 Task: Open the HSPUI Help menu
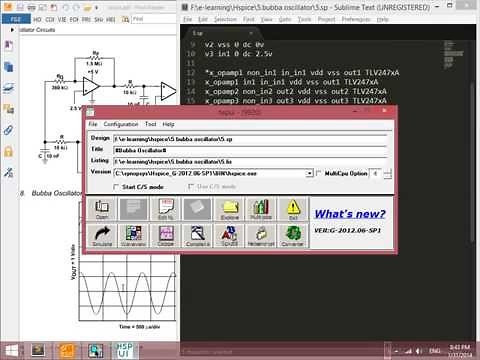[x=168, y=124]
